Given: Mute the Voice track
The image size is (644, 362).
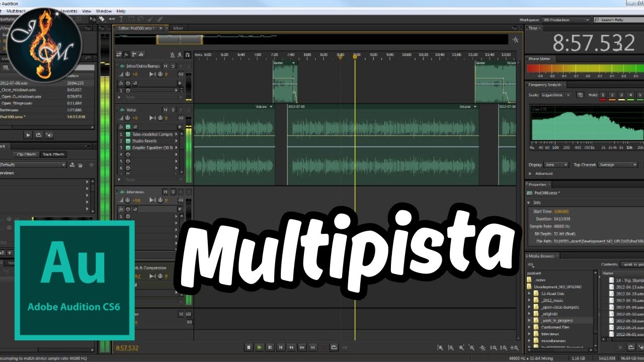Looking at the screenshot, I should pyautogui.click(x=166, y=110).
